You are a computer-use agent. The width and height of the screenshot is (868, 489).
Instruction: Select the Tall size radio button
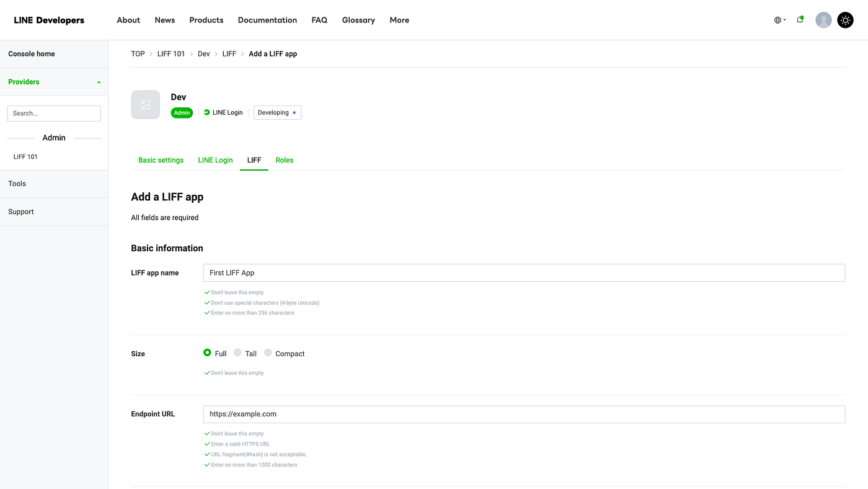coord(237,352)
